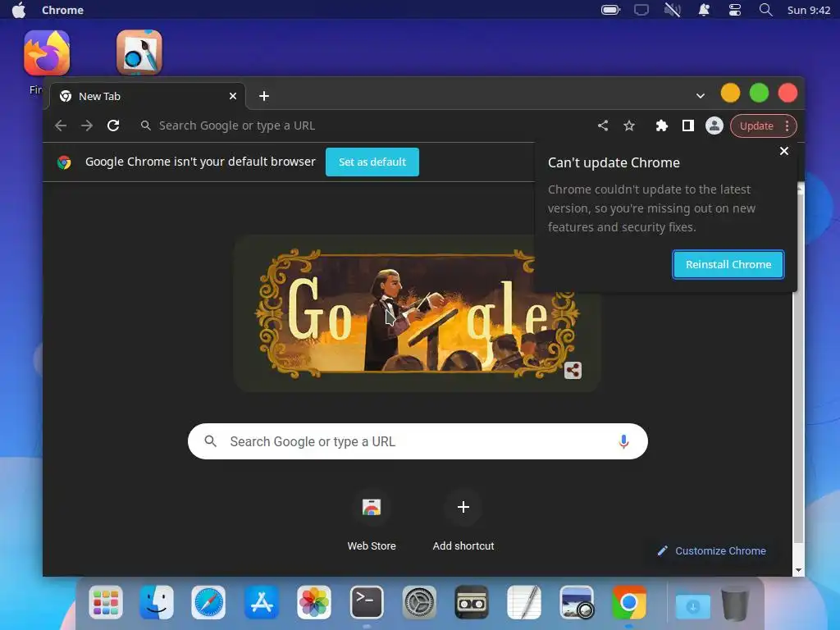Image resolution: width=840 pixels, height=630 pixels.
Task: Open the Trash in the dock
Action: coord(735,603)
